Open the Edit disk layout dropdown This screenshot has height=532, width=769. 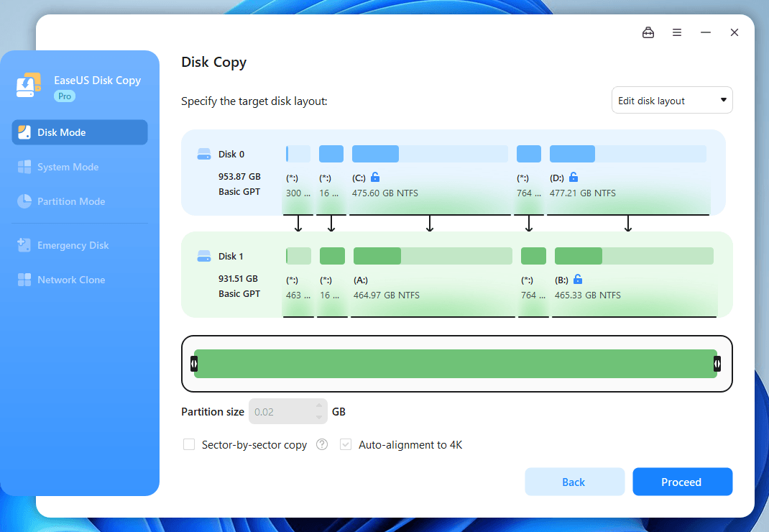point(672,100)
